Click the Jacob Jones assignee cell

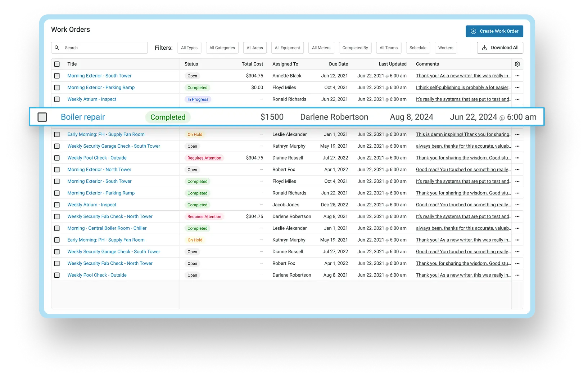click(x=286, y=205)
